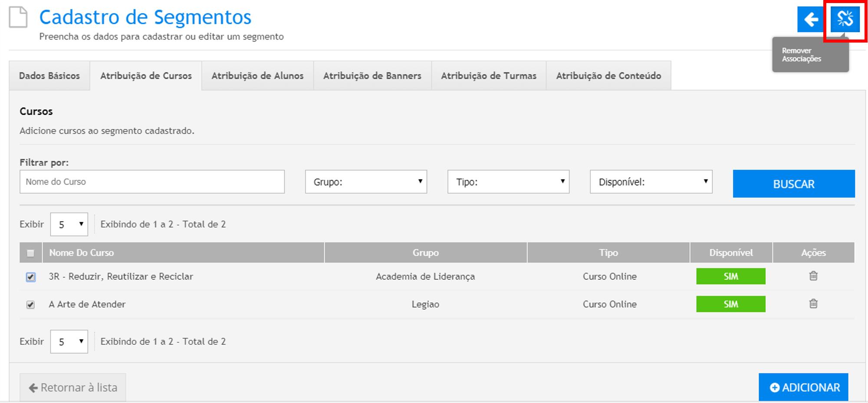This screenshot has height=403, width=868.
Task: Expand the Tipo filter dropdown
Action: pos(508,182)
